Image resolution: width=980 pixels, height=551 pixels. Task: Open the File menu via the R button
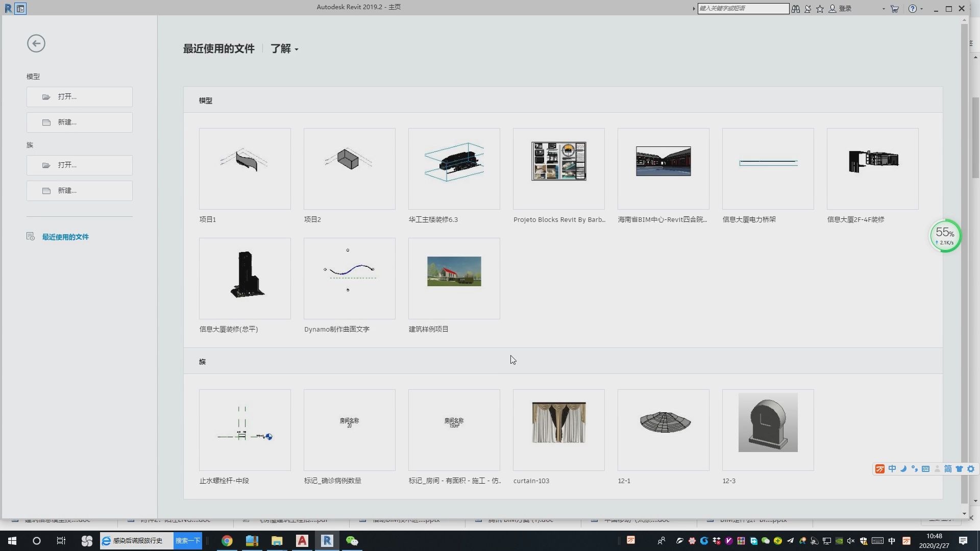(8, 8)
